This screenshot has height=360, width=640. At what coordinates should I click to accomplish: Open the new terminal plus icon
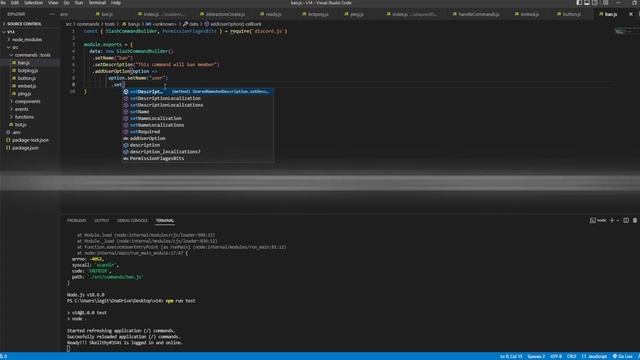(611, 220)
